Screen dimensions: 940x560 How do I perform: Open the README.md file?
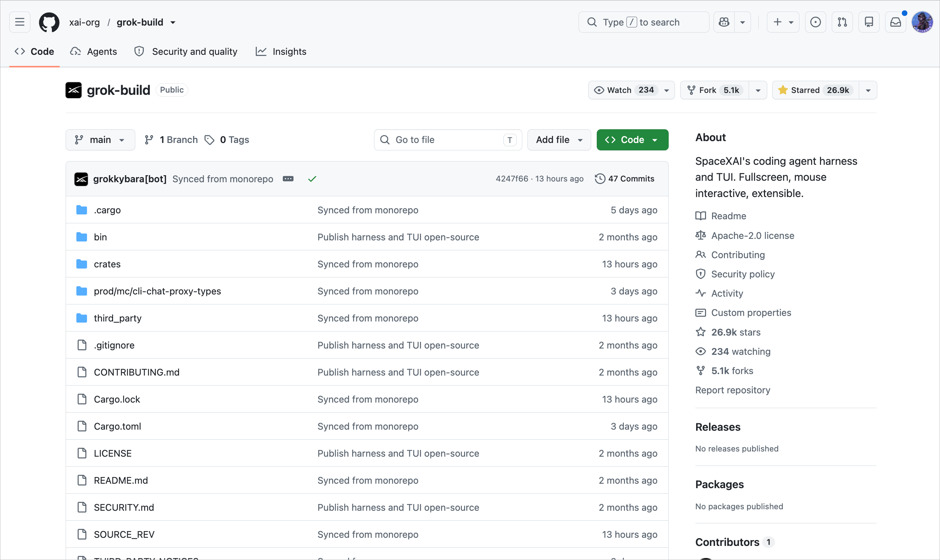click(x=121, y=480)
